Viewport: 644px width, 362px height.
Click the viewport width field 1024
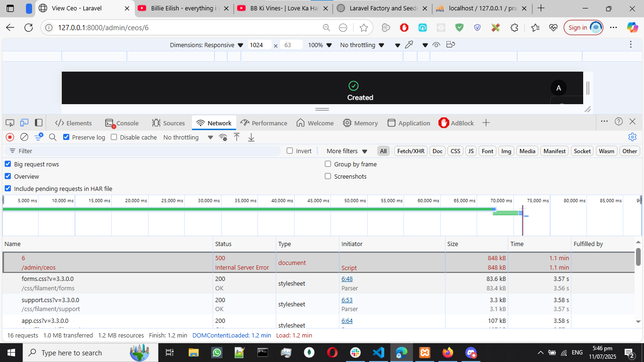coord(259,45)
